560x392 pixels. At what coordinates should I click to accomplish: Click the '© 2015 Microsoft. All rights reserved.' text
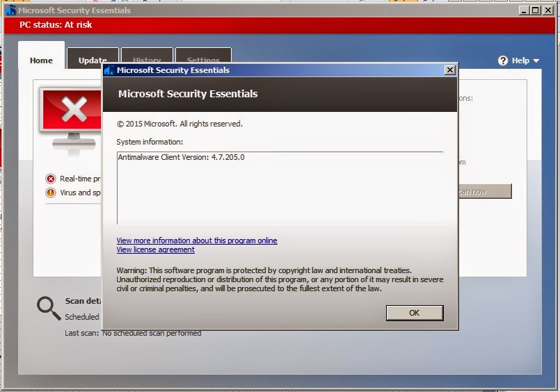pos(179,124)
